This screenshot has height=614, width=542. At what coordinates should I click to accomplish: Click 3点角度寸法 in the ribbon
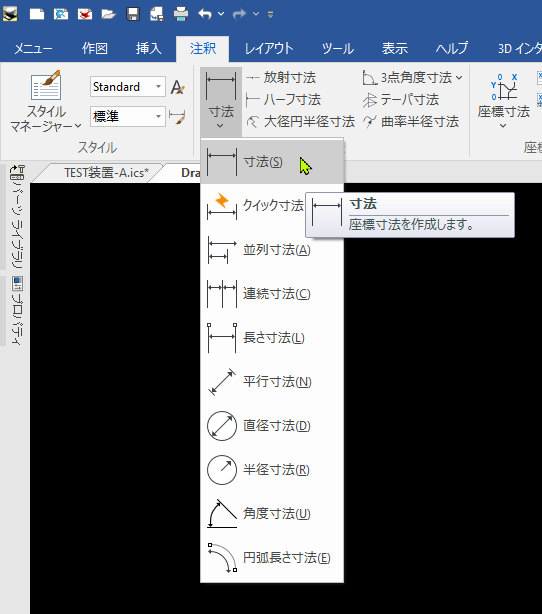[x=407, y=78]
